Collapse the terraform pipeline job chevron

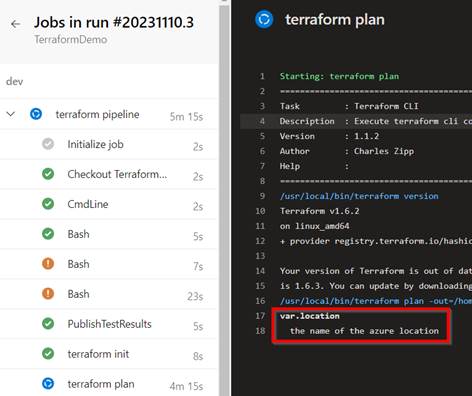click(11, 114)
